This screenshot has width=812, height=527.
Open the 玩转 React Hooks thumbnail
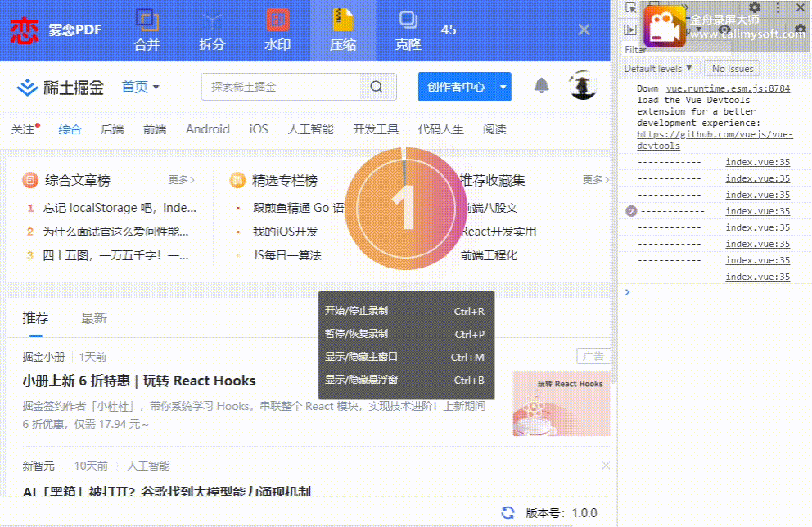(x=562, y=403)
